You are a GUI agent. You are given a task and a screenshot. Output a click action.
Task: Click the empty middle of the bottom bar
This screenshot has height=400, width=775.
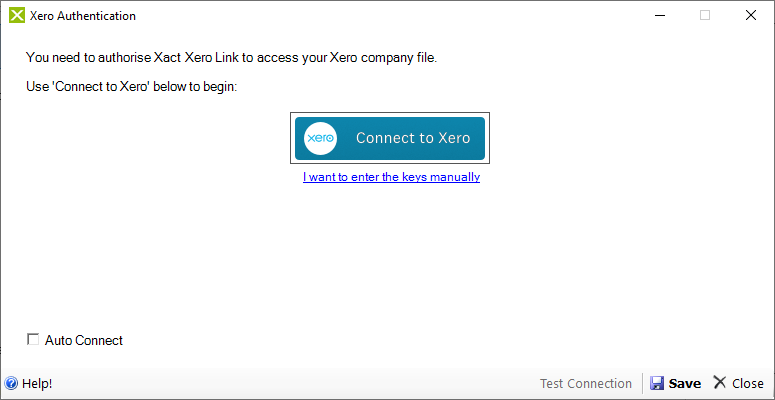coord(290,384)
